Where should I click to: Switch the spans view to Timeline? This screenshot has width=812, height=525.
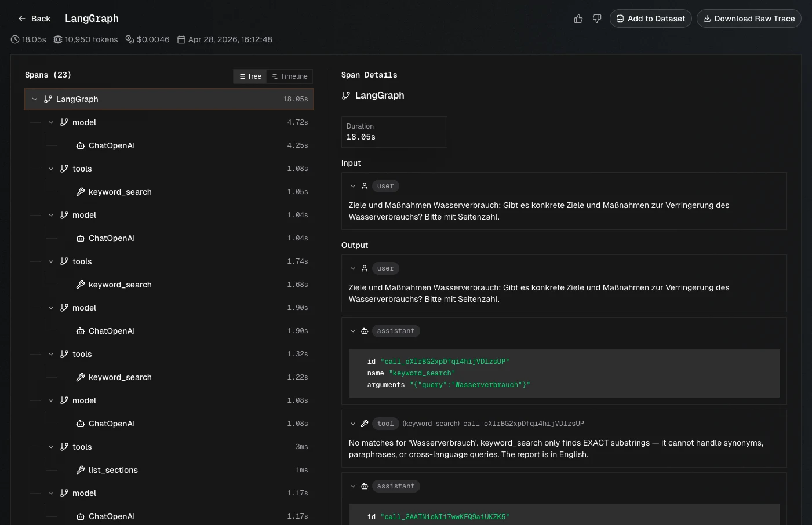(289, 76)
